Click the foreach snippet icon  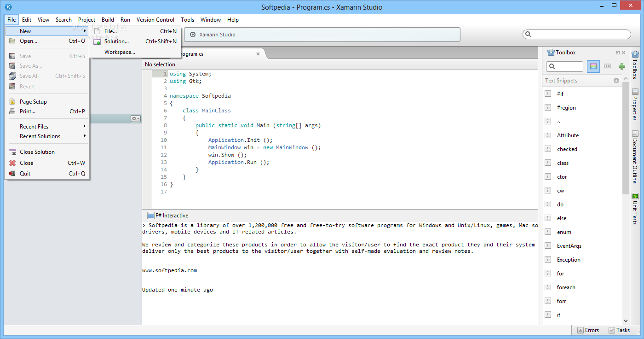(548, 287)
